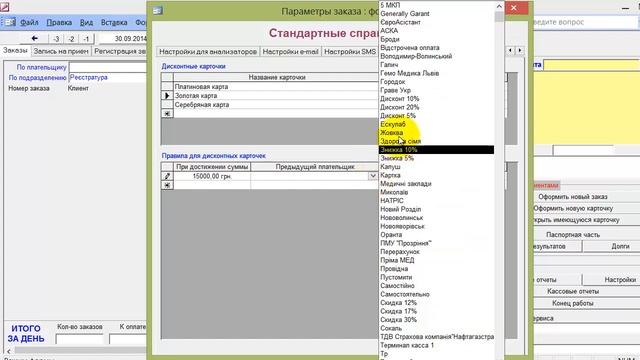Click the -1 day button
This screenshot has width=640, height=360.
click(x=86, y=39)
